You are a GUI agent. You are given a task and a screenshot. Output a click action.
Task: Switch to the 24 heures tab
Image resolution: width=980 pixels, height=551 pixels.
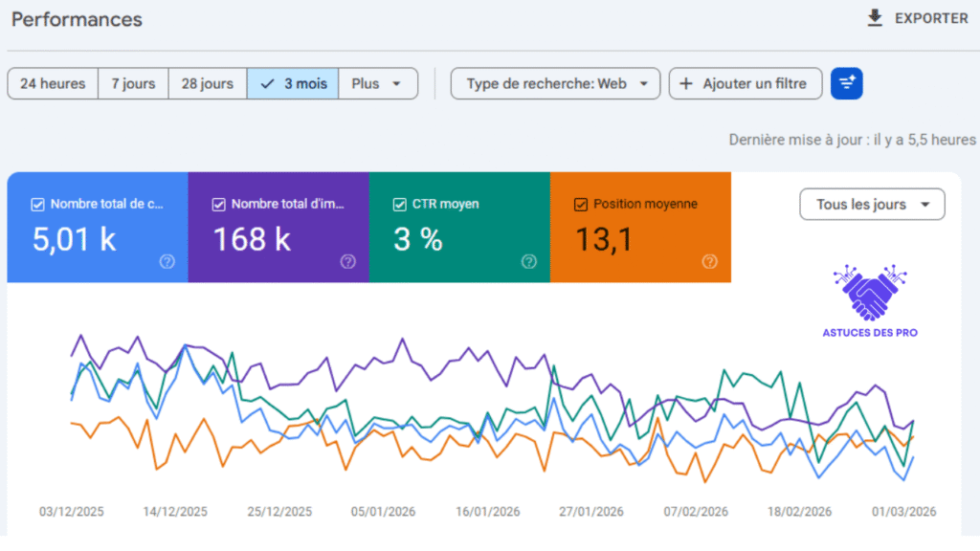pos(53,83)
